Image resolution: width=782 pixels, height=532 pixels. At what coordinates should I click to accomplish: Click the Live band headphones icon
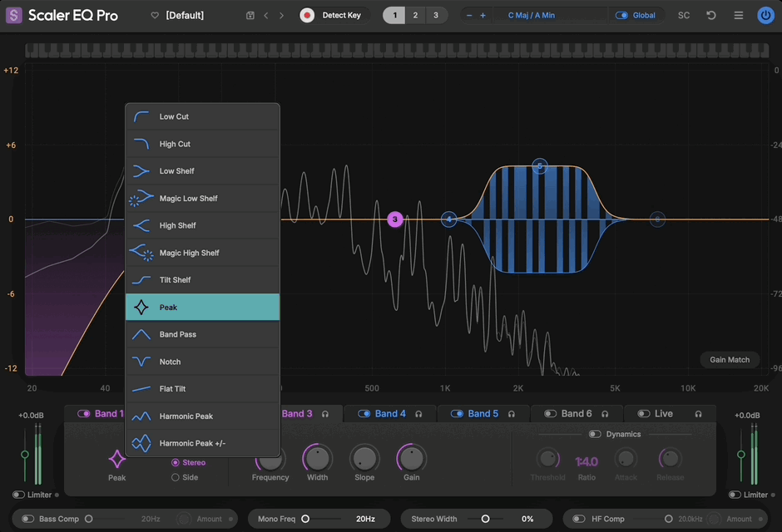(x=698, y=414)
